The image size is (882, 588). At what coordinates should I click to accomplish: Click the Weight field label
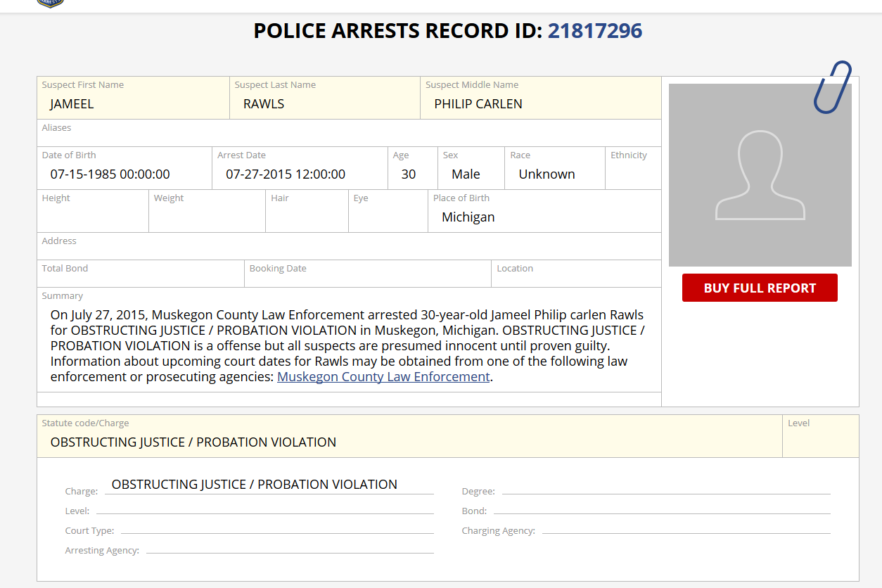[x=169, y=198]
